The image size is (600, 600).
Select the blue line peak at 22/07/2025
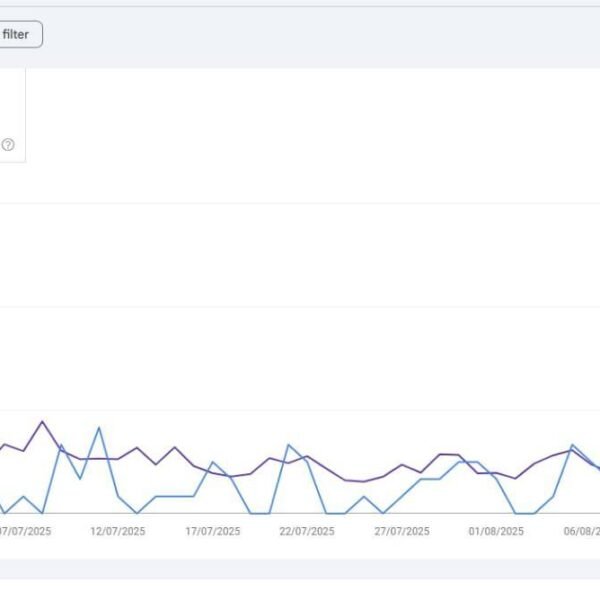click(288, 445)
